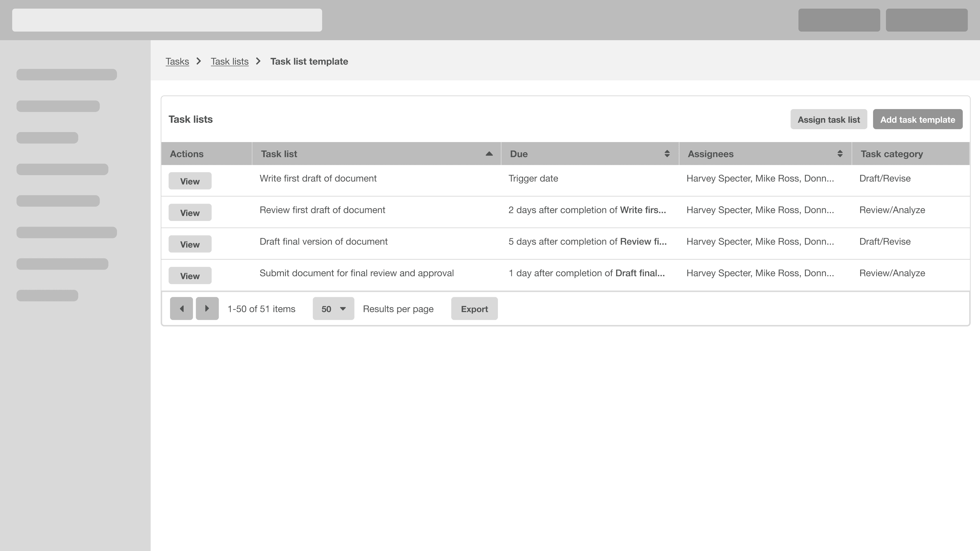View the Draft final version task

[x=190, y=244]
